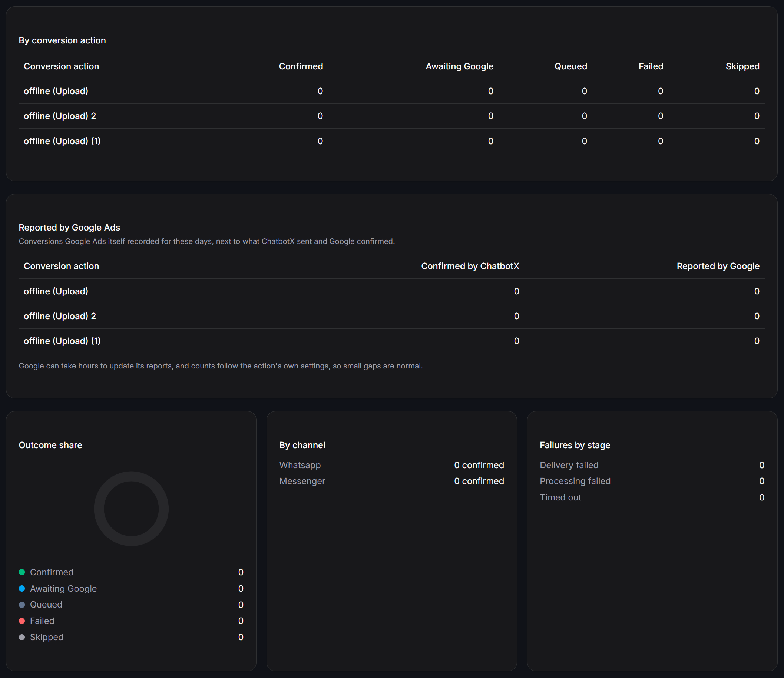Click the Google Ads description subtitle text
The height and width of the screenshot is (678, 784).
click(206, 241)
